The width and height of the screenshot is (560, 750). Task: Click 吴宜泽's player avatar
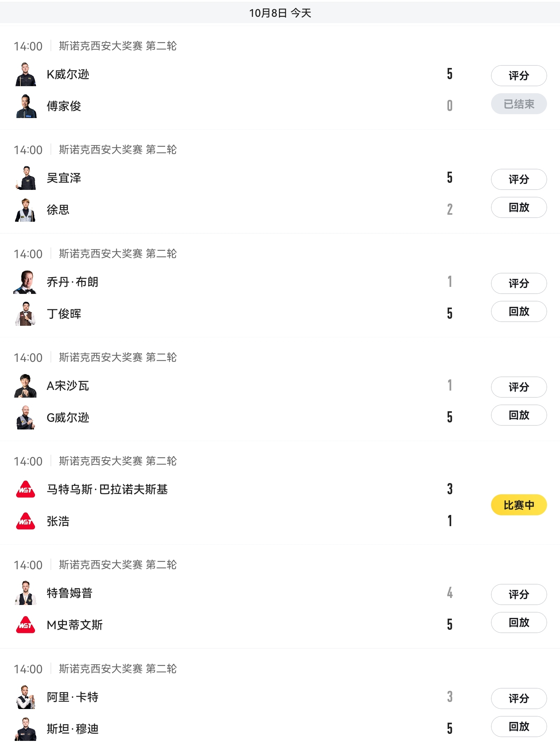pyautogui.click(x=26, y=178)
